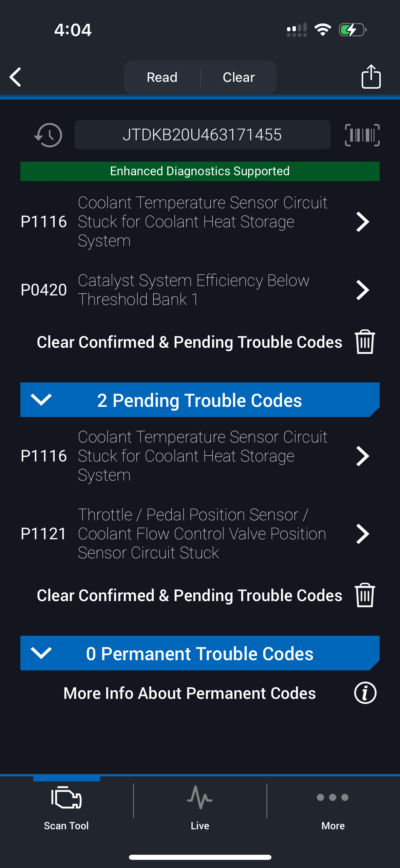Tap the barcode VIN scanner icon
The height and width of the screenshot is (868, 400).
(x=362, y=135)
